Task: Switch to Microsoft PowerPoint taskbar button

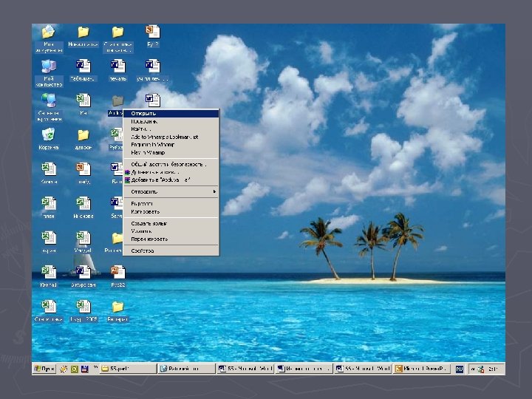Action: 422,368
